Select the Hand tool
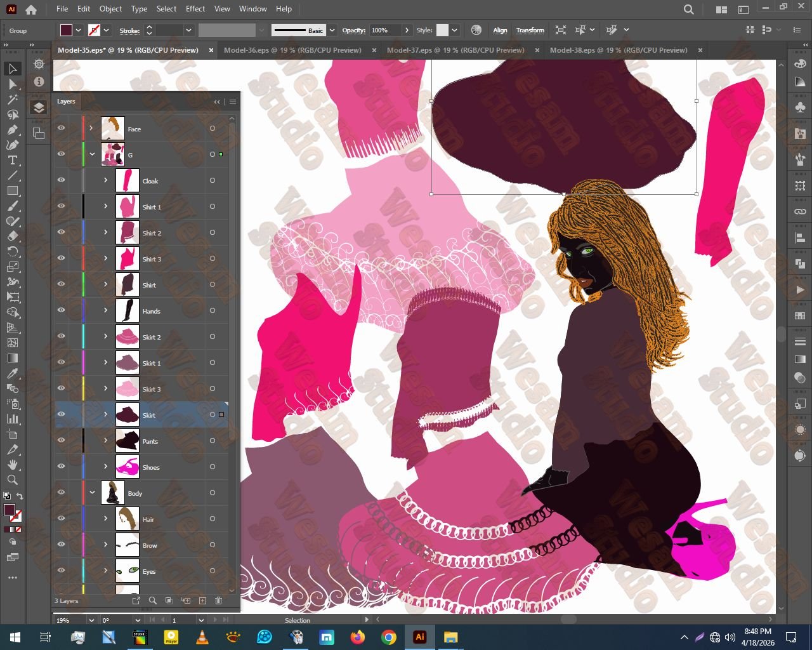The width and height of the screenshot is (812, 650). tap(13, 465)
